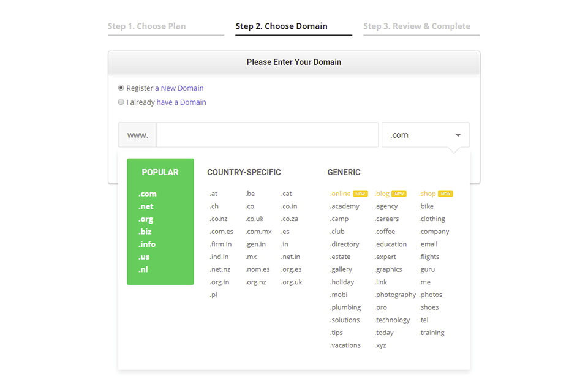
Task: Click inside the domain name input field
Action: pyautogui.click(x=267, y=134)
